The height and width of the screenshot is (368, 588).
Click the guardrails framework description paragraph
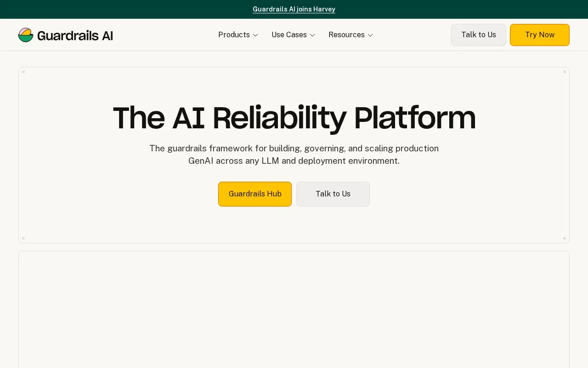coord(294,155)
